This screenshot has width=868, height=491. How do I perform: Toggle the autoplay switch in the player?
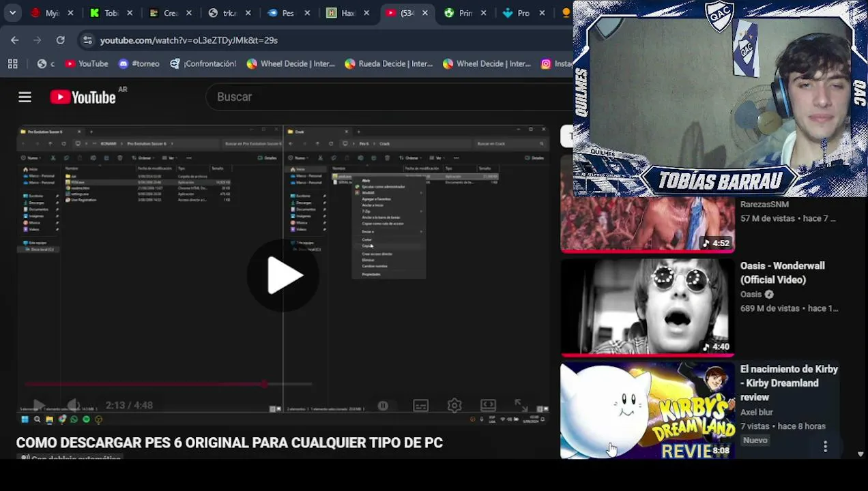pos(383,405)
